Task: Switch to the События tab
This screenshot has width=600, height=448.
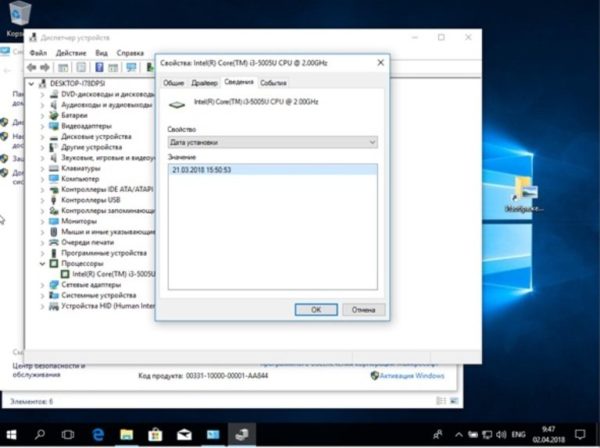Action: pyautogui.click(x=273, y=83)
